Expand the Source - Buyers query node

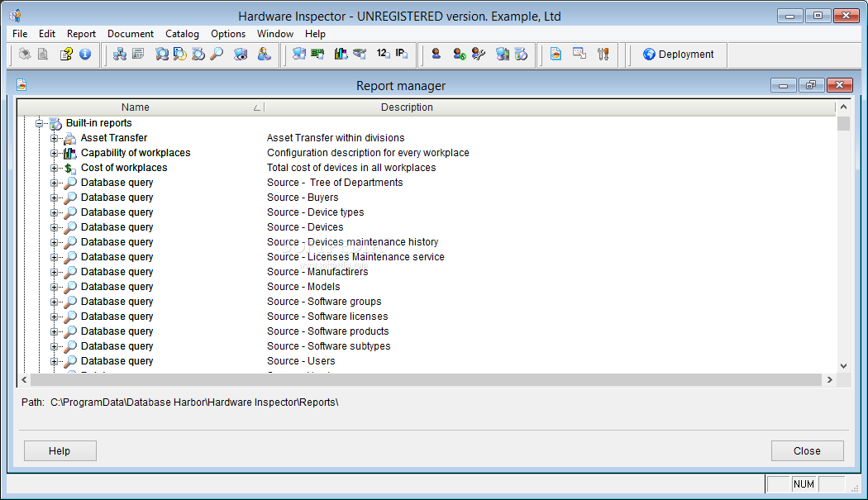[55, 198]
